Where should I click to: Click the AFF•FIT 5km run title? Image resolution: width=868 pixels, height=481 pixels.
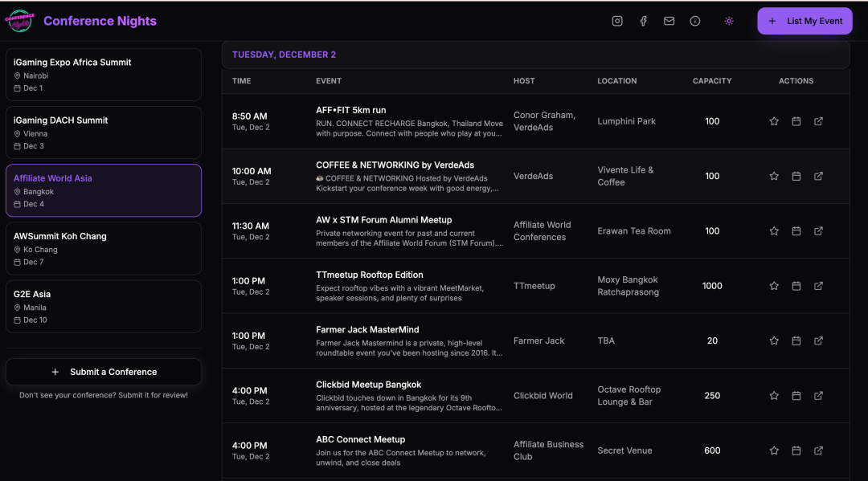pos(351,110)
